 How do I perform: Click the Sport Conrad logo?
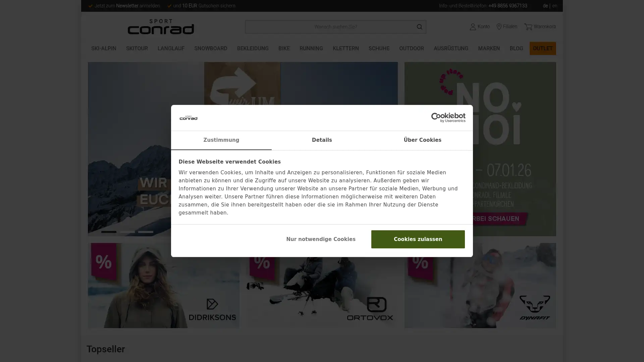coord(161,27)
